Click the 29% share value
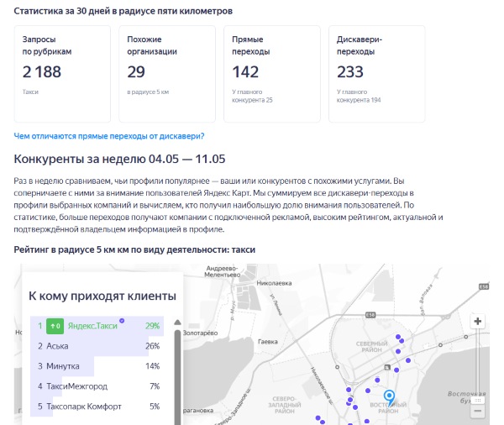 (x=152, y=326)
